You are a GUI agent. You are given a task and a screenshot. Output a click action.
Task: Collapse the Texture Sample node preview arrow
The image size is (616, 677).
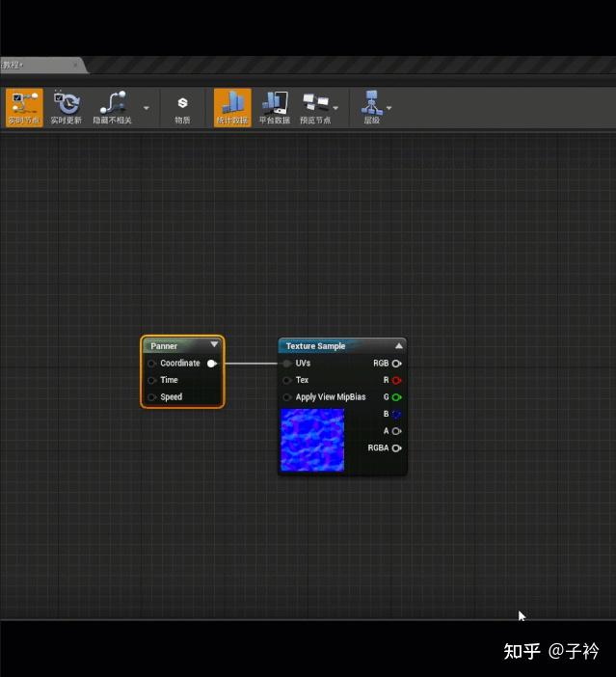point(399,346)
